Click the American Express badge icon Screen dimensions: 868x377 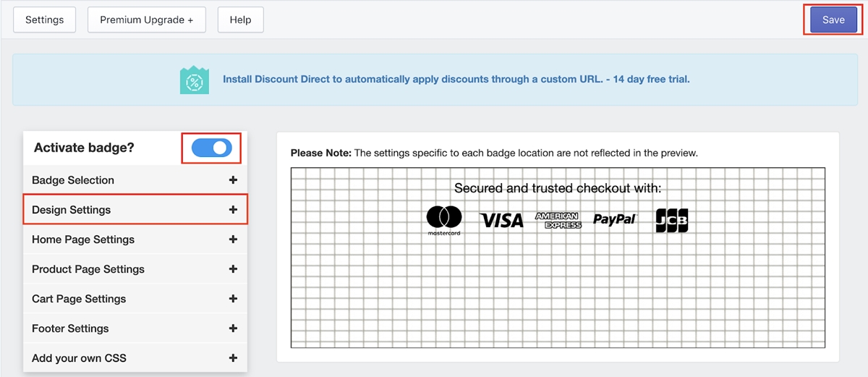pyautogui.click(x=558, y=220)
